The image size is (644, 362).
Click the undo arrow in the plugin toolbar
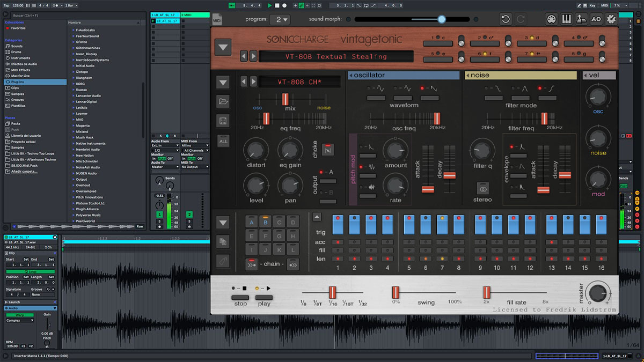pyautogui.click(x=506, y=19)
